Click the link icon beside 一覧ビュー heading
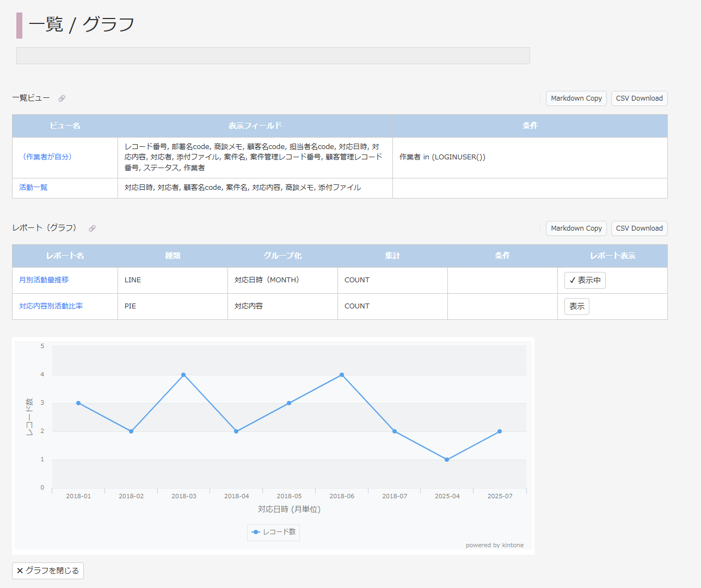Image resolution: width=701 pixels, height=588 pixels. (62, 98)
